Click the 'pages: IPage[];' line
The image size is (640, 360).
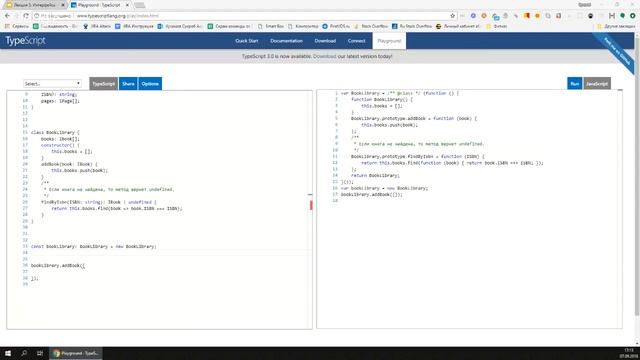coord(60,101)
